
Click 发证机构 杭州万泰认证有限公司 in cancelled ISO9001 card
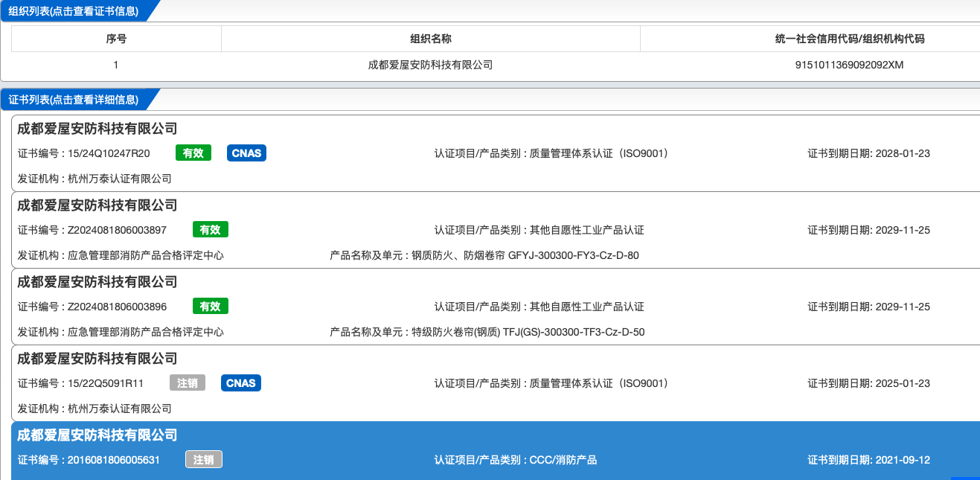(95, 409)
